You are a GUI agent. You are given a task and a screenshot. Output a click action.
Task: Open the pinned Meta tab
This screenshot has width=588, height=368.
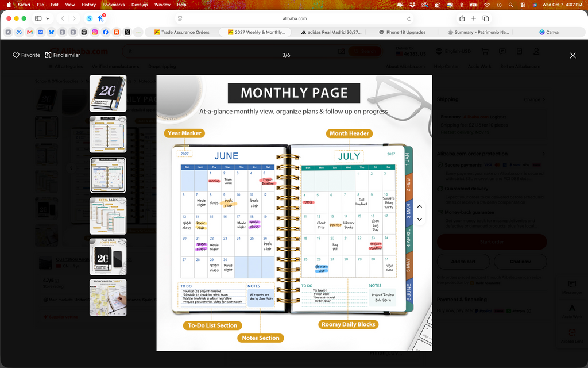pyautogui.click(x=19, y=32)
